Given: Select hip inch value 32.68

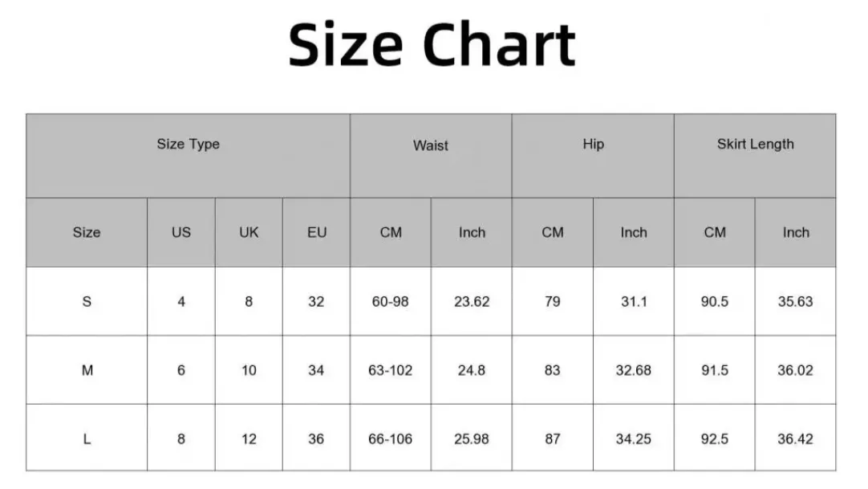Looking at the screenshot, I should click(633, 370).
